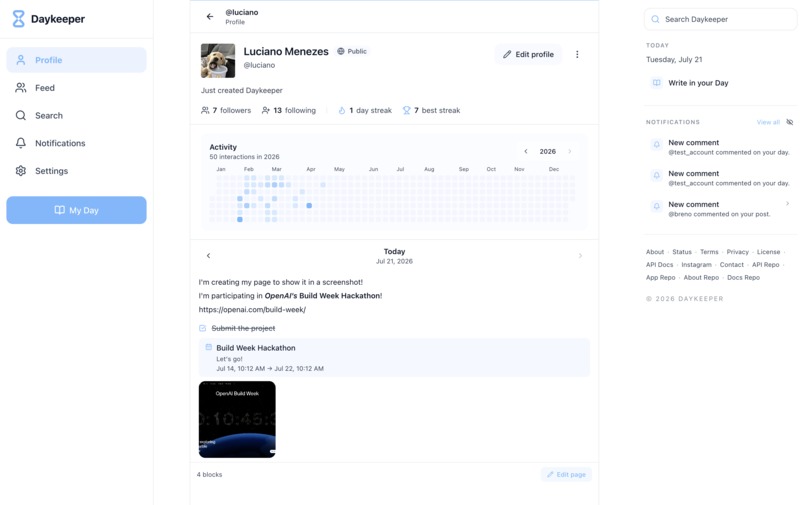This screenshot has width=806, height=505.
Task: Open the License footer link
Action: tap(768, 252)
